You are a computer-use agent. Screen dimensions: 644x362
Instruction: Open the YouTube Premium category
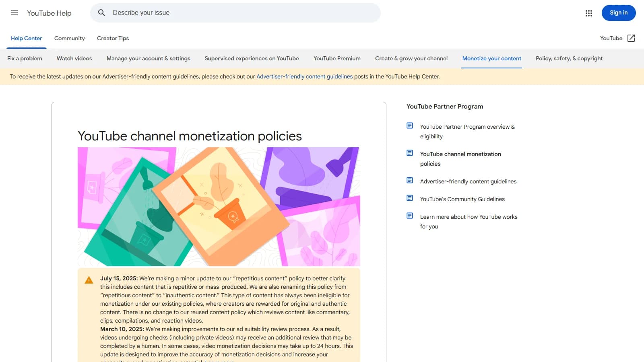coord(337,58)
